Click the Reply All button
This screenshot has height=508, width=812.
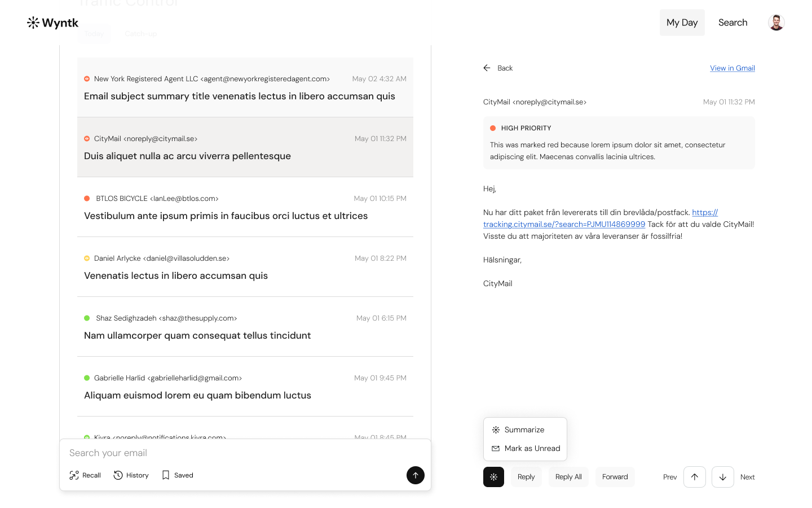pyautogui.click(x=568, y=477)
